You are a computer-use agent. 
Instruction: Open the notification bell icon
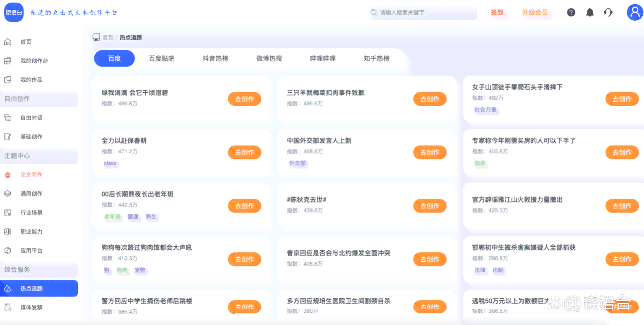(590, 12)
